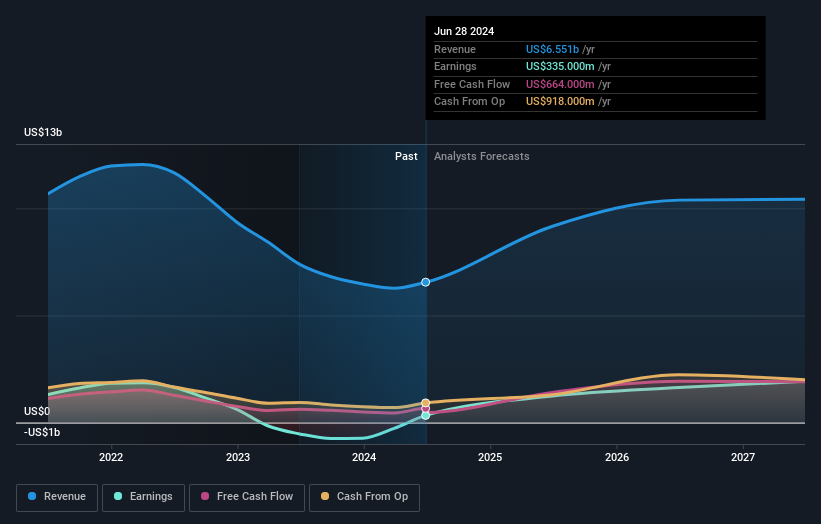Click the US$6.551b revenue value
The image size is (821, 524).
(552, 49)
